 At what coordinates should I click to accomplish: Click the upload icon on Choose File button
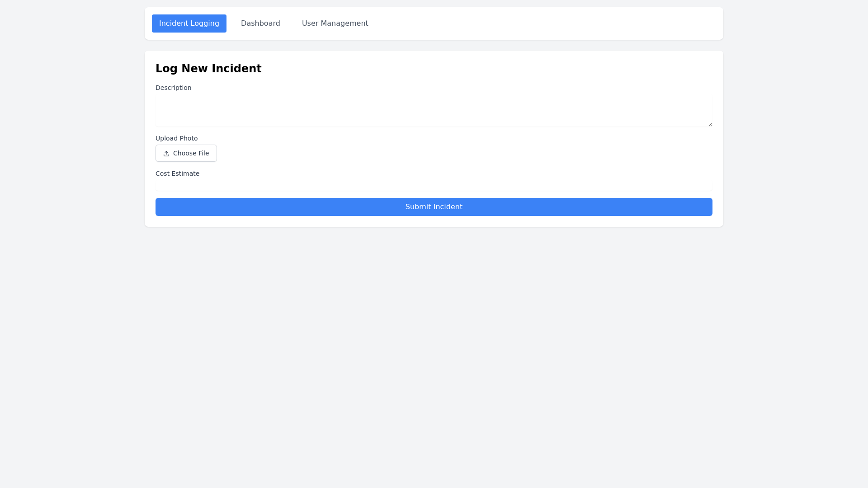166,153
